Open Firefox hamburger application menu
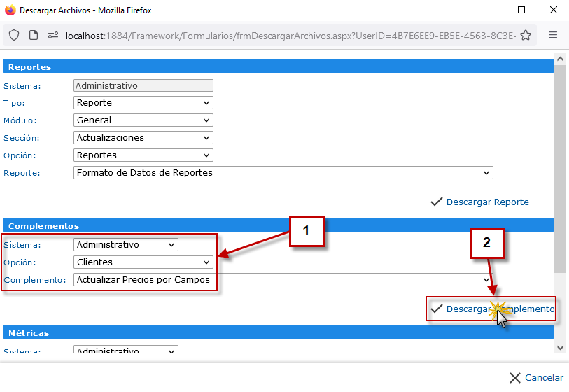This screenshot has height=392, width=569. (x=553, y=35)
